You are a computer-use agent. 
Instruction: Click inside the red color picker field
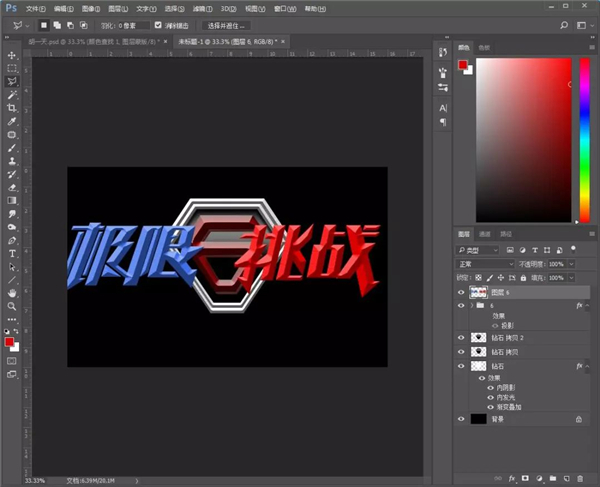click(523, 140)
